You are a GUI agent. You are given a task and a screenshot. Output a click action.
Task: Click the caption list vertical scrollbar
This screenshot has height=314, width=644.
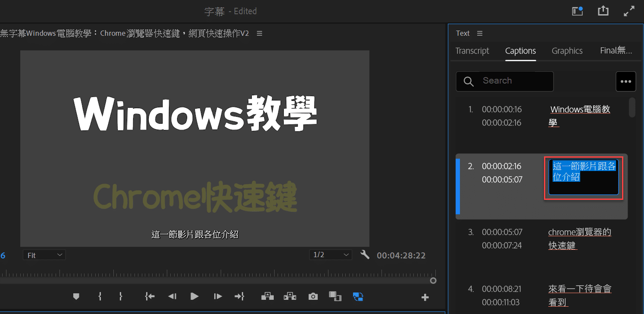[x=632, y=107]
